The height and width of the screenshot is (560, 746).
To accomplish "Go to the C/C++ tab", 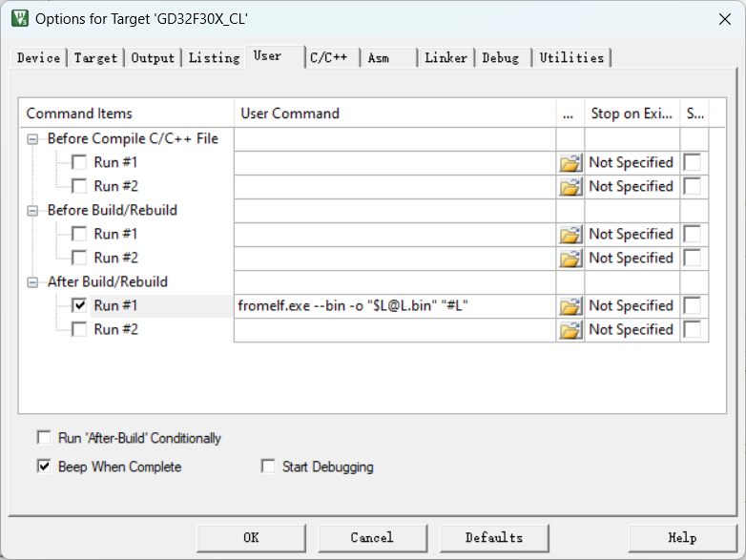I will click(333, 58).
